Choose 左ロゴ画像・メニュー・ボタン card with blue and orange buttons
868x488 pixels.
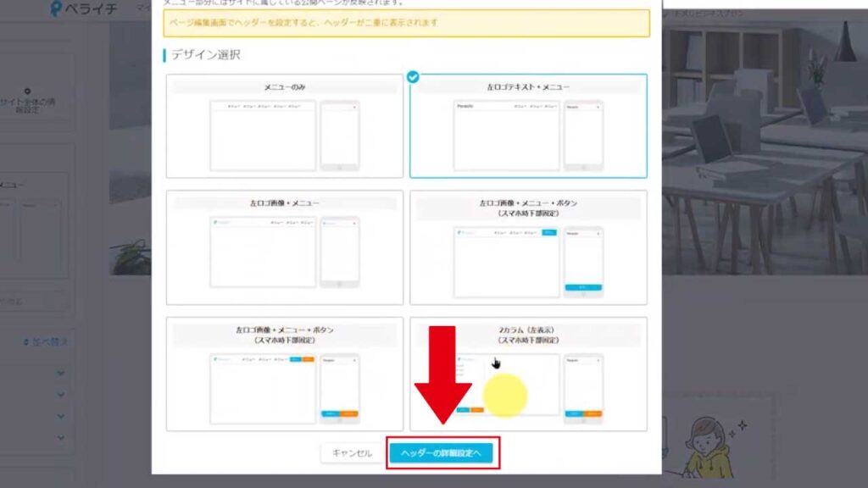(x=285, y=374)
